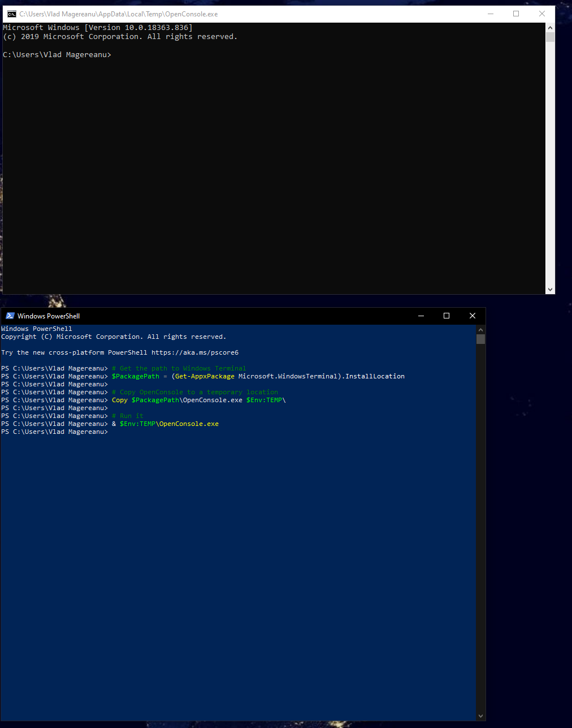Click the OpenConsole window's console icon

pos(11,14)
